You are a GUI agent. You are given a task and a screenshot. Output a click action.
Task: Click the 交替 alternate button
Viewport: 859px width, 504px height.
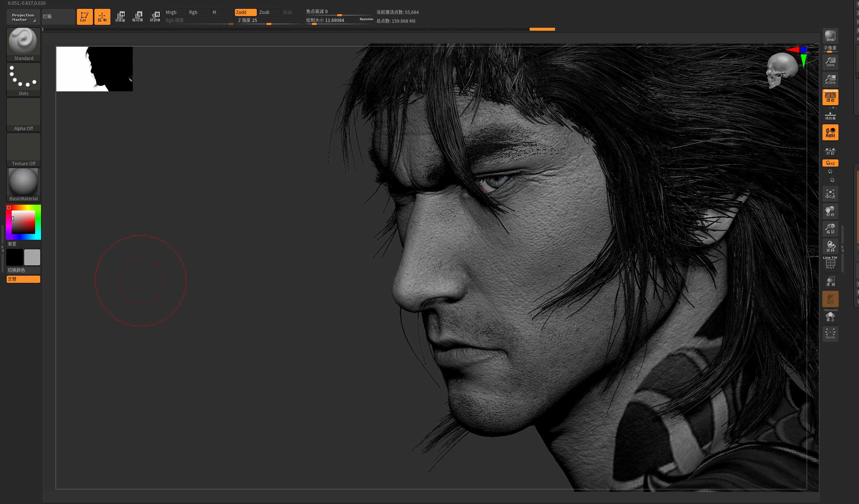23,279
